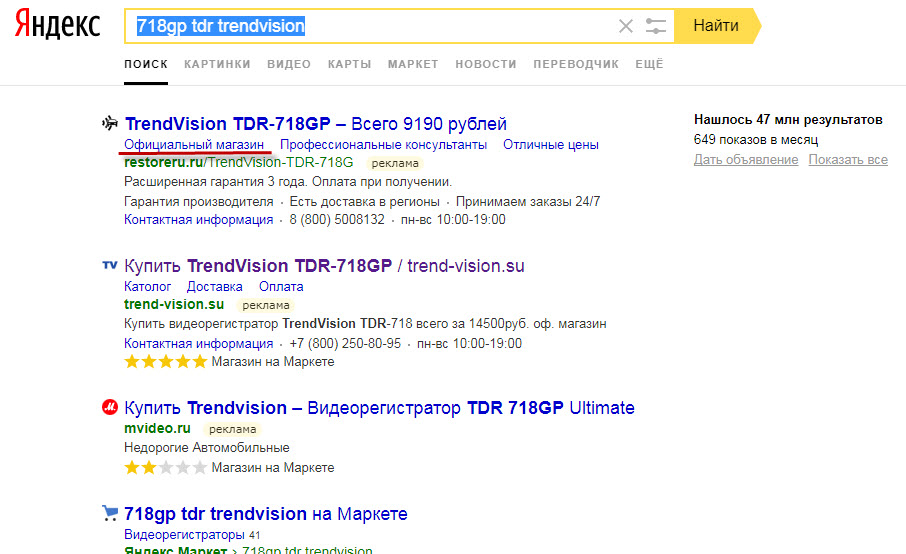Click the Yandex logo
This screenshot has height=554, width=906.
[58, 26]
